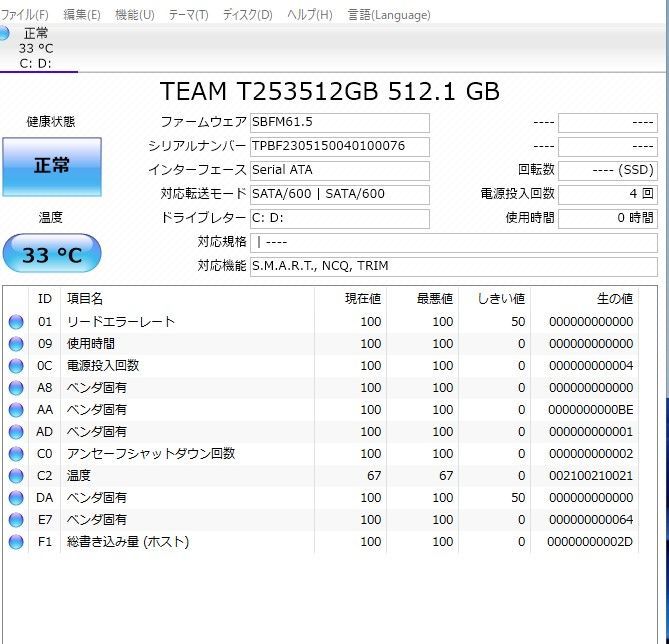Click the 対応規格 standards field
669x644 pixels.
pyautogui.click(x=454, y=243)
